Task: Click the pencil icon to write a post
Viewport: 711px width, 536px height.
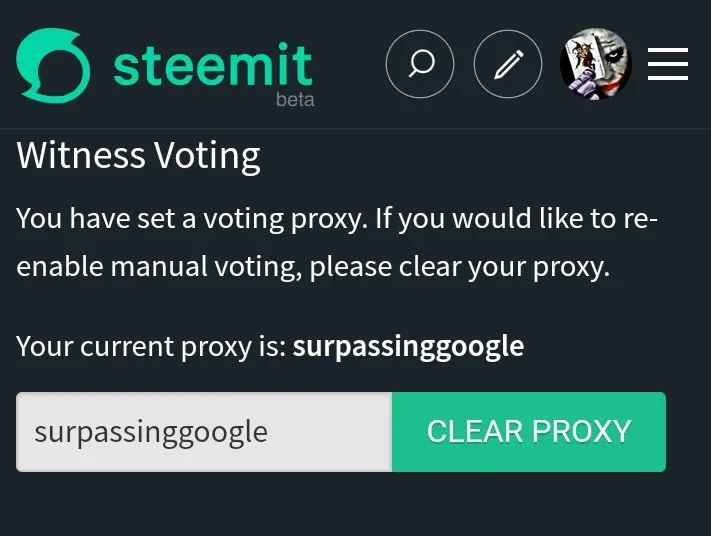Action: tap(507, 63)
